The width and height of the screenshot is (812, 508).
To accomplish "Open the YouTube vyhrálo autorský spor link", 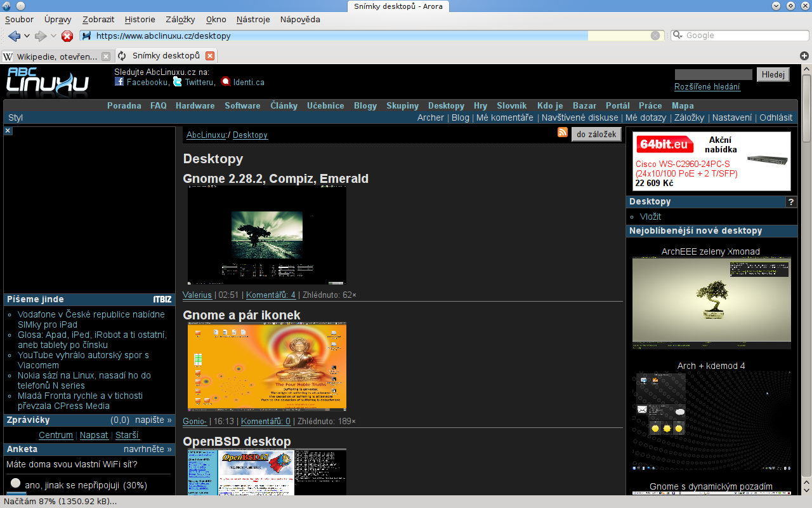I will click(x=83, y=360).
